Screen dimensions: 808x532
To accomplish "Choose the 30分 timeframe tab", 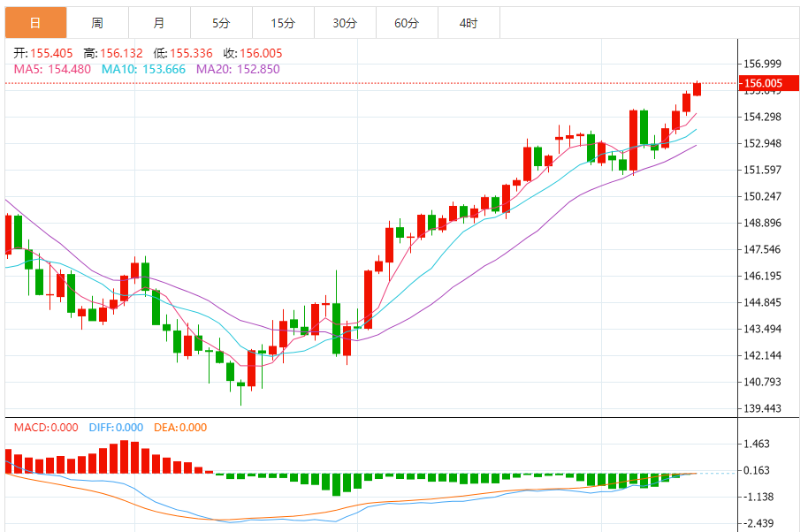I will click(x=345, y=23).
